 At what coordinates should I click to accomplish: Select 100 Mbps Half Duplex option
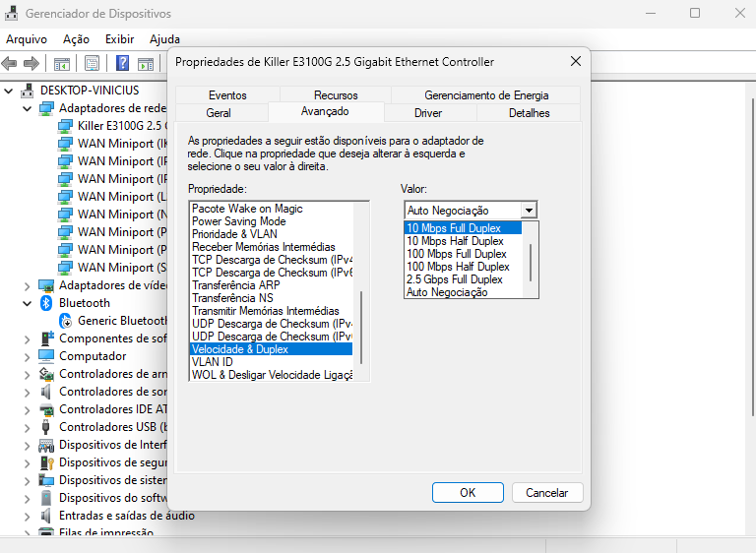pos(464,266)
